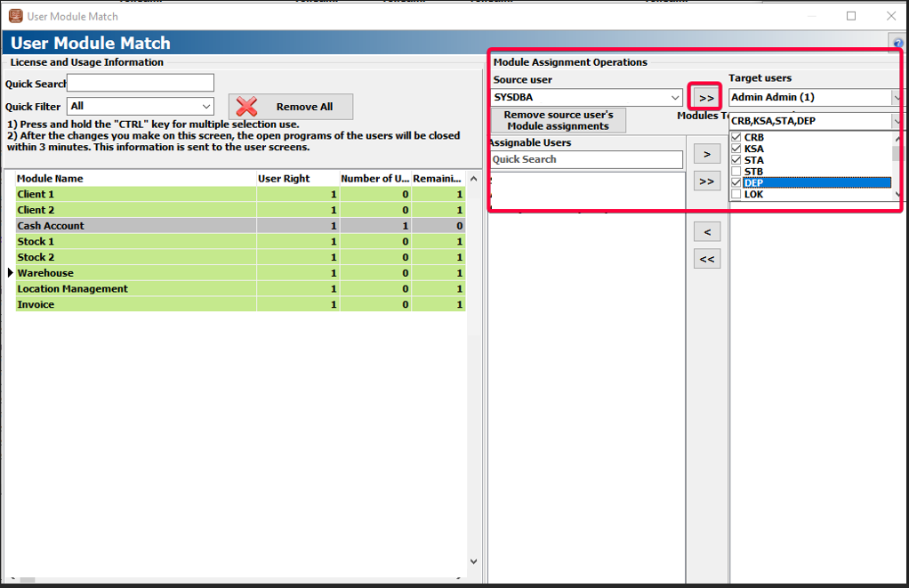Click the Module Name column header
909x588 pixels.
(x=133, y=179)
